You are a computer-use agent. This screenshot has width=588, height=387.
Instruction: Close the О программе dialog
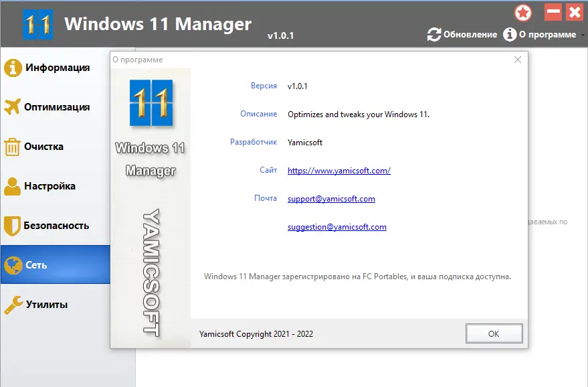[x=517, y=60]
